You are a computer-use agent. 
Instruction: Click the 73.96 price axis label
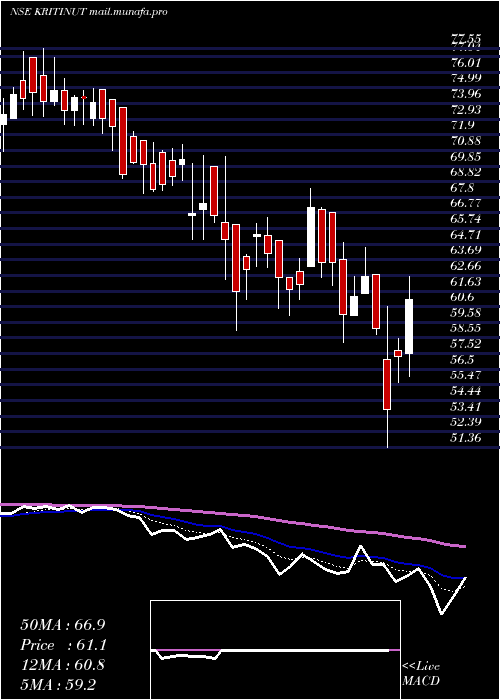[x=466, y=94]
